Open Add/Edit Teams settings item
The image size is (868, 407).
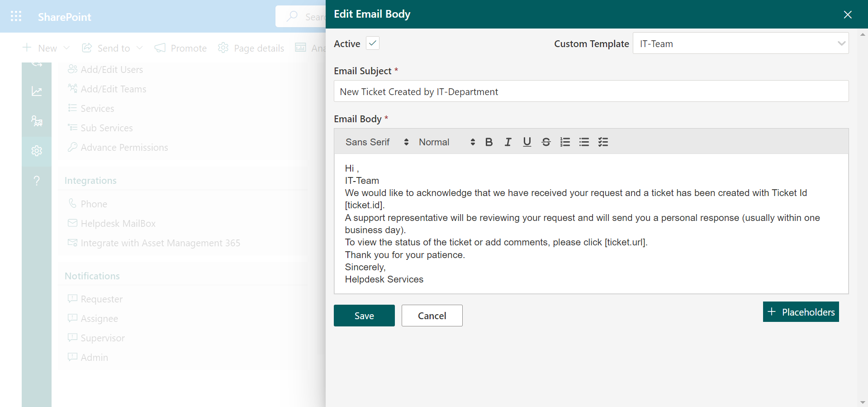(107, 89)
